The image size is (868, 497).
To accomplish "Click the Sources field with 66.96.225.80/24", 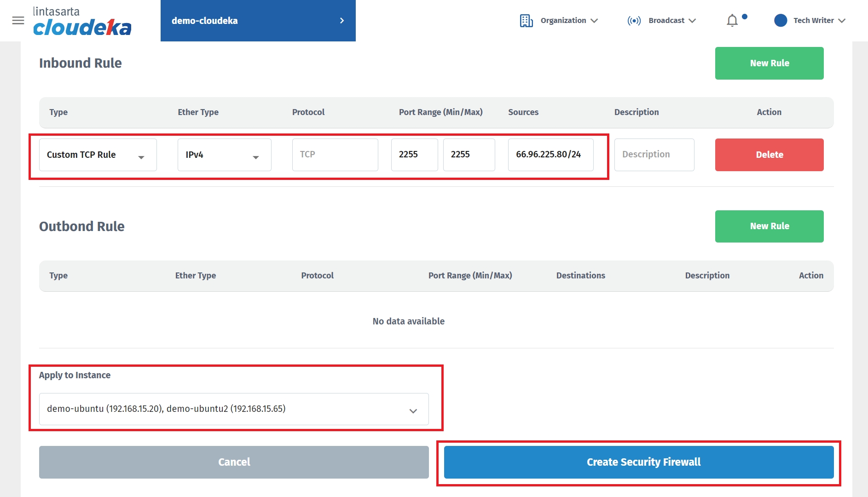I will (x=550, y=155).
